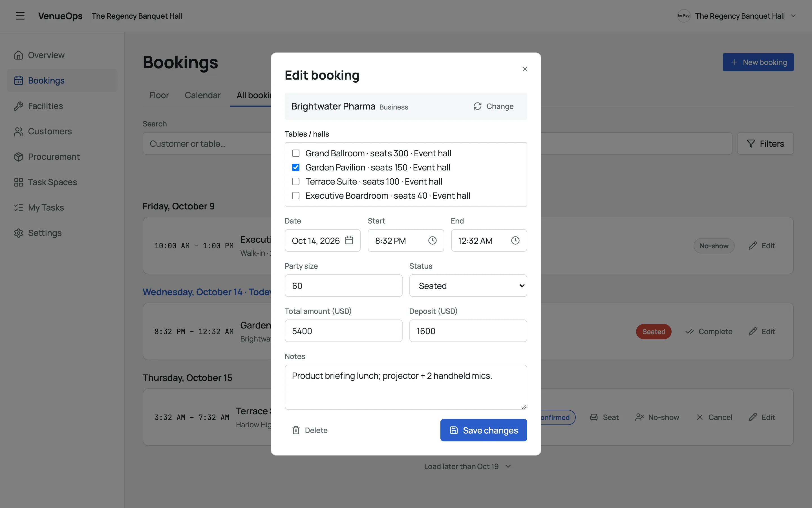
Task: Open the hamburger menu icon
Action: (20, 16)
